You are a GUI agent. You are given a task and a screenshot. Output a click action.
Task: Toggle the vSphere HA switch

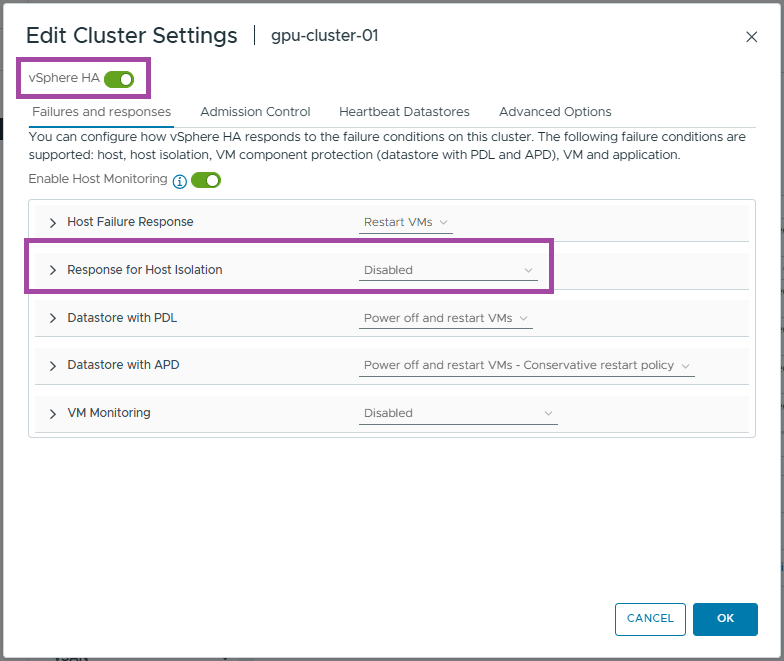[x=118, y=78]
